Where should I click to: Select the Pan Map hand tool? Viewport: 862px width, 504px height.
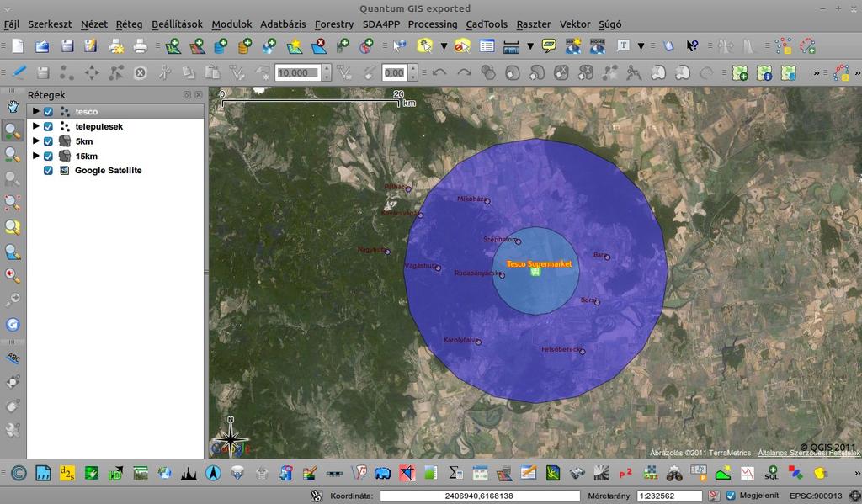click(x=13, y=105)
